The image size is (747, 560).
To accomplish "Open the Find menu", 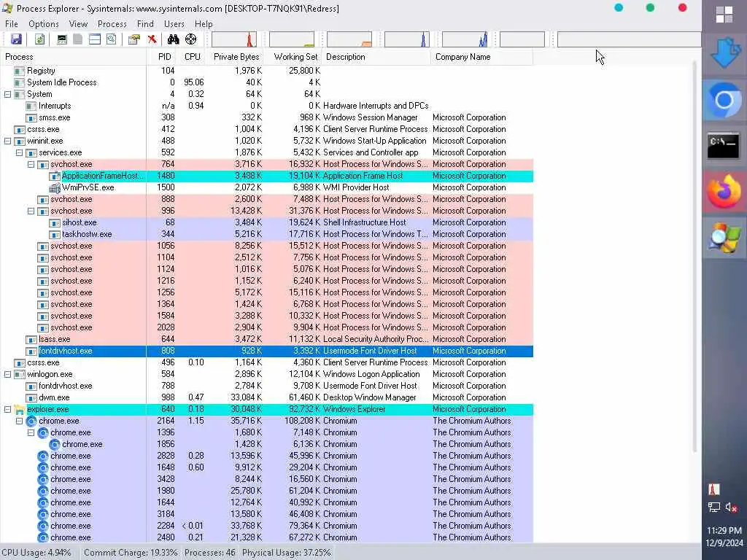I will coord(145,24).
